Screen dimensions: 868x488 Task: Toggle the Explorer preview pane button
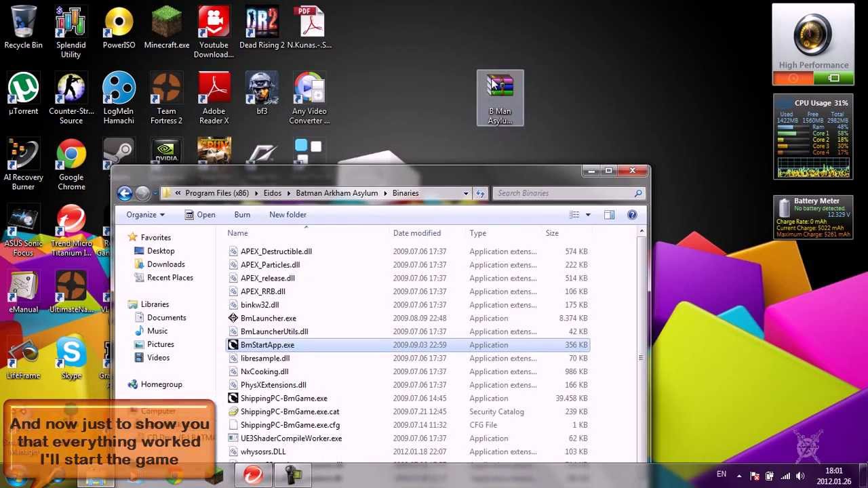click(609, 215)
